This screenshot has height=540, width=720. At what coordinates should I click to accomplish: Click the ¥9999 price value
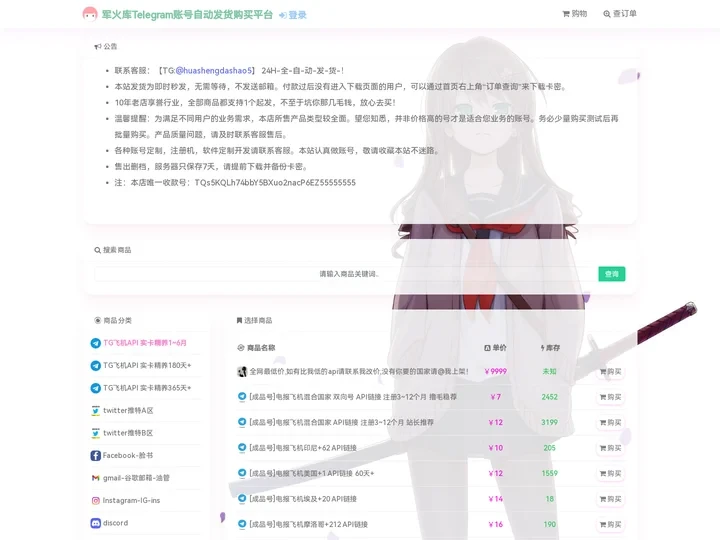coord(495,371)
